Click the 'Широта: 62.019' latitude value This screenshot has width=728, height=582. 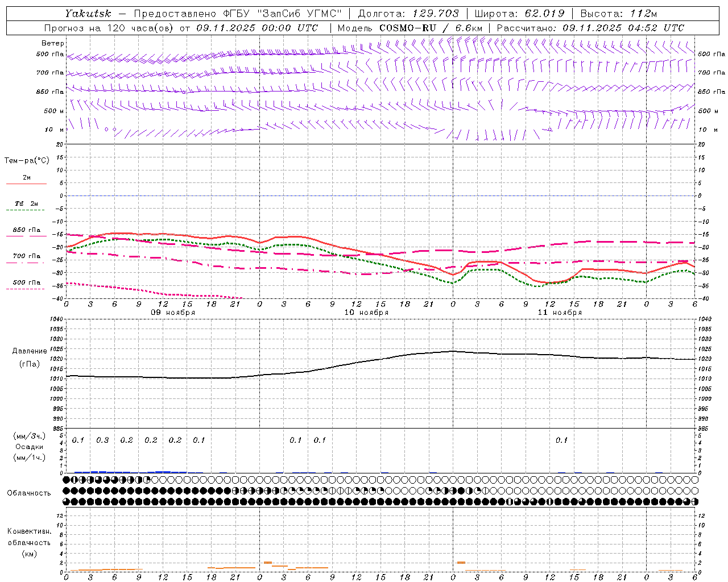pyautogui.click(x=519, y=14)
